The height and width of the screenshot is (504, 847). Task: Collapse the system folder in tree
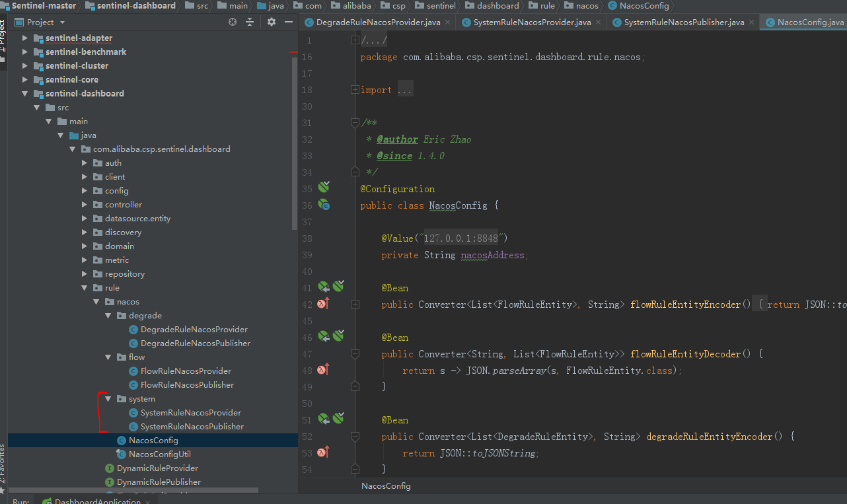coord(108,399)
